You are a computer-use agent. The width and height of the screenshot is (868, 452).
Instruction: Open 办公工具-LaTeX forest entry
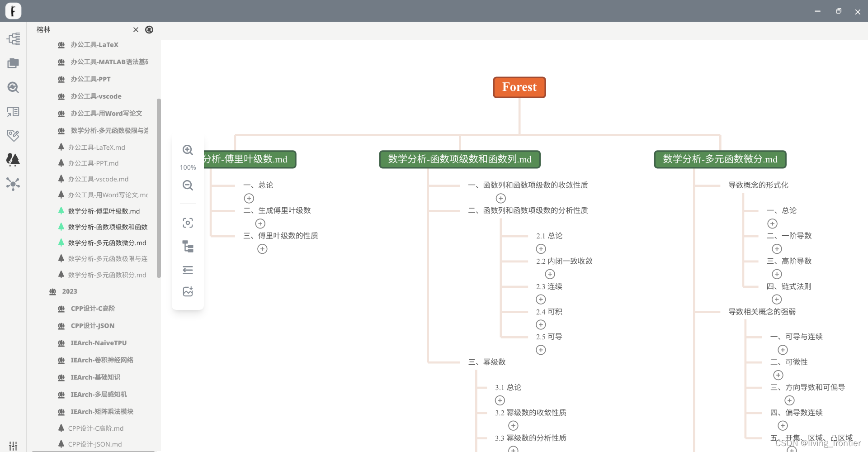(94, 45)
